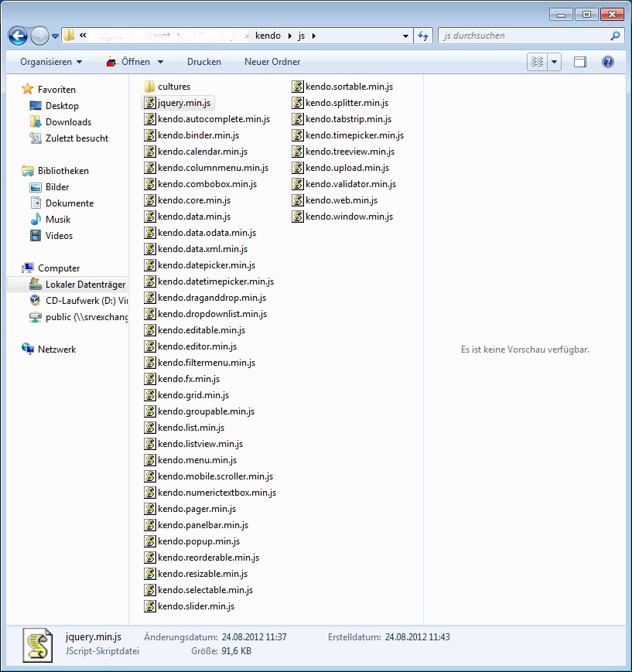
Task: Toggle the preview pane button
Action: [x=579, y=62]
